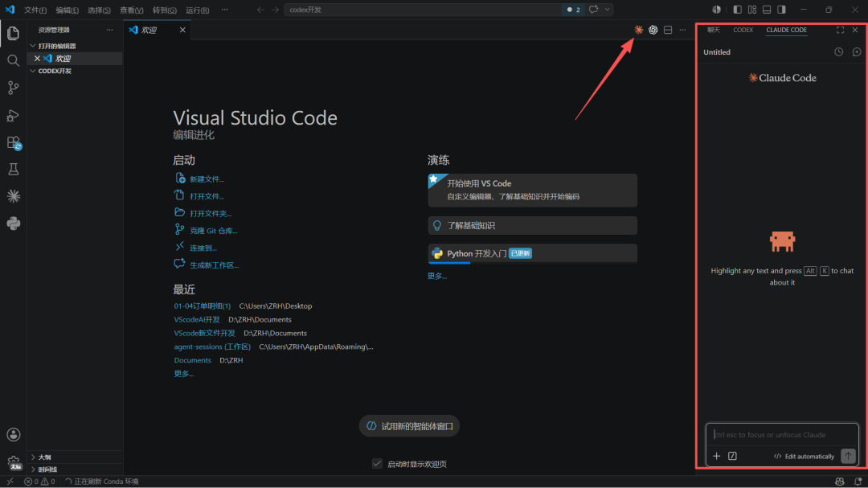Open recent folder VScodeAI开发

[197, 320]
